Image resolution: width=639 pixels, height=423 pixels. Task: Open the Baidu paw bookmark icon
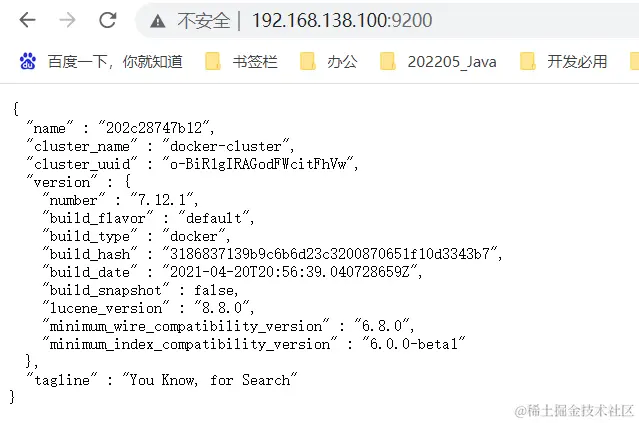[28, 62]
